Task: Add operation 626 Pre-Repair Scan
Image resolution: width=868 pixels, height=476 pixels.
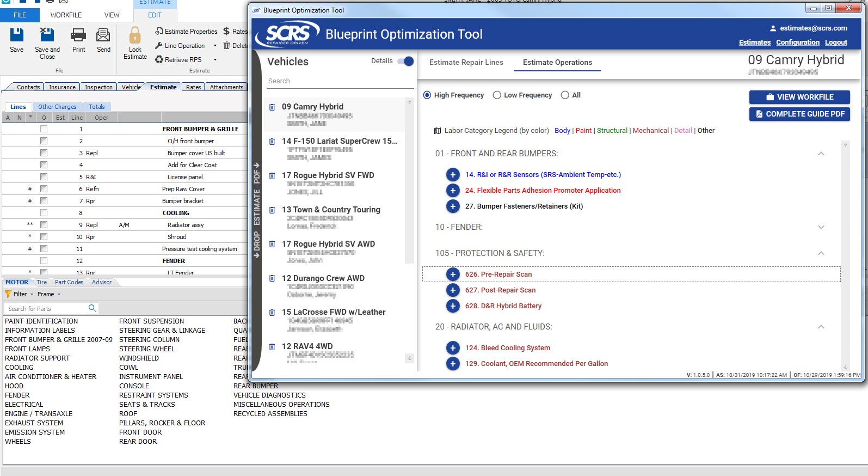Action: click(x=453, y=274)
